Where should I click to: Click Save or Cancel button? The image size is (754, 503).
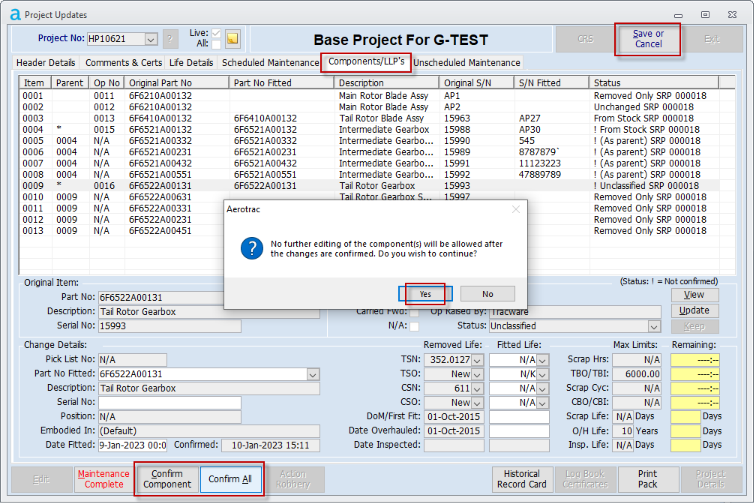pos(648,39)
